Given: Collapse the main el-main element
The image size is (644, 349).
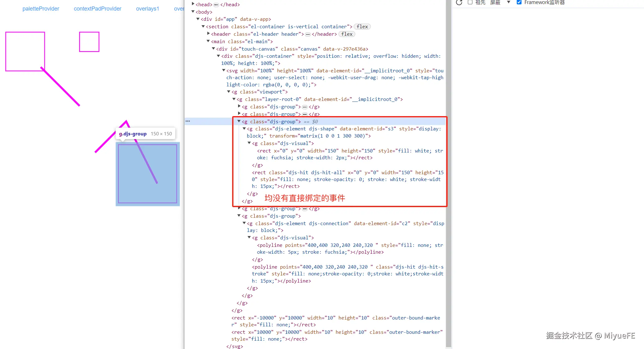Looking at the screenshot, I should pos(208,41).
